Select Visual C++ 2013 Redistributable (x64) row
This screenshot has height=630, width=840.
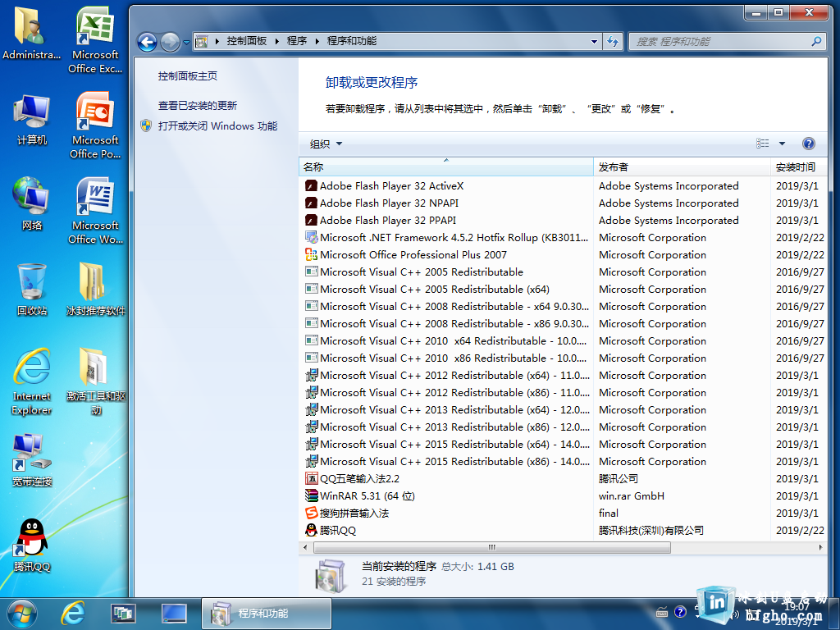tap(563, 410)
